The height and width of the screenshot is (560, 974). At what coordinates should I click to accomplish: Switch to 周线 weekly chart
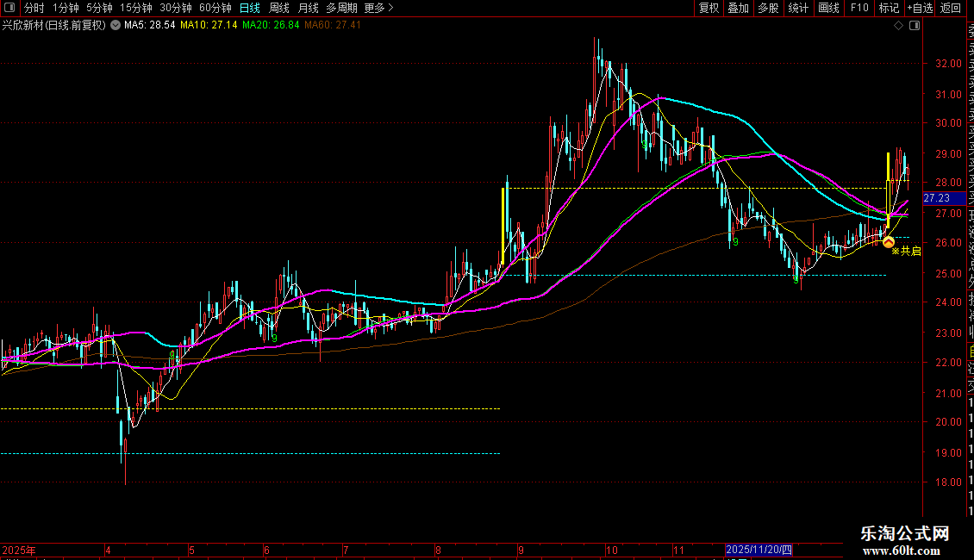coord(279,8)
